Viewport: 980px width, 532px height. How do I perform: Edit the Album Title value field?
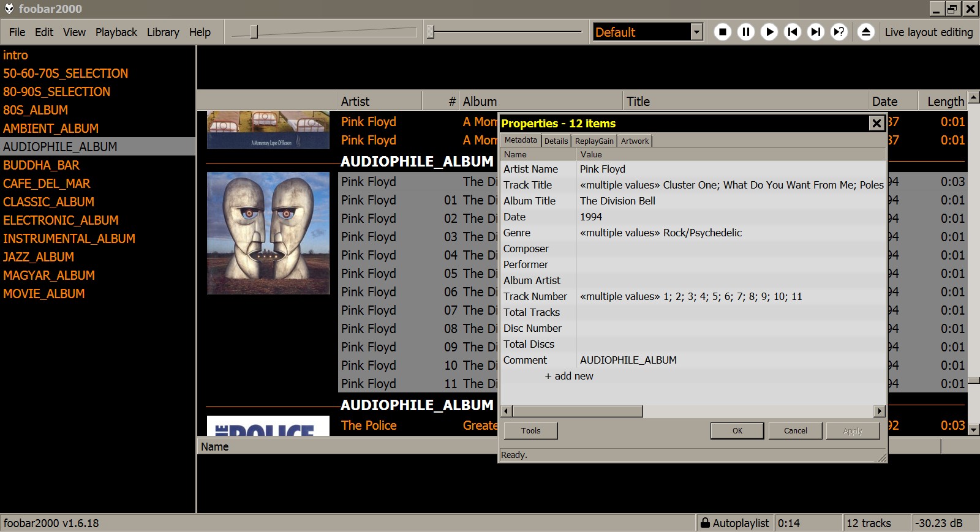click(731, 201)
